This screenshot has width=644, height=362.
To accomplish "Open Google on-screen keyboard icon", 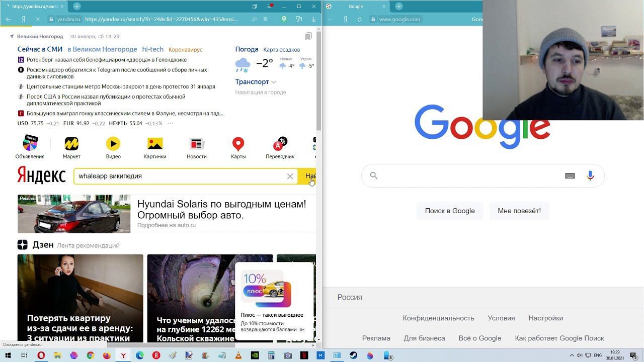I will pos(570,176).
